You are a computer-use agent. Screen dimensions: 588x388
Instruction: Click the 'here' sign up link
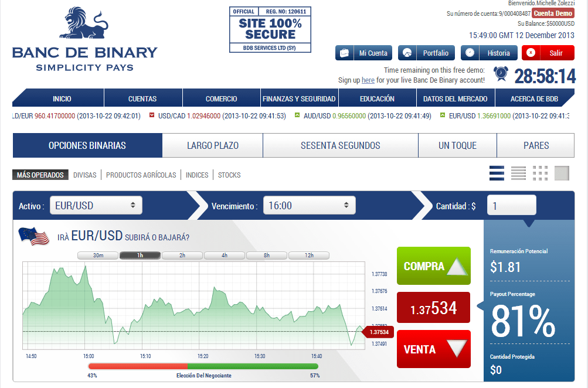pos(368,80)
